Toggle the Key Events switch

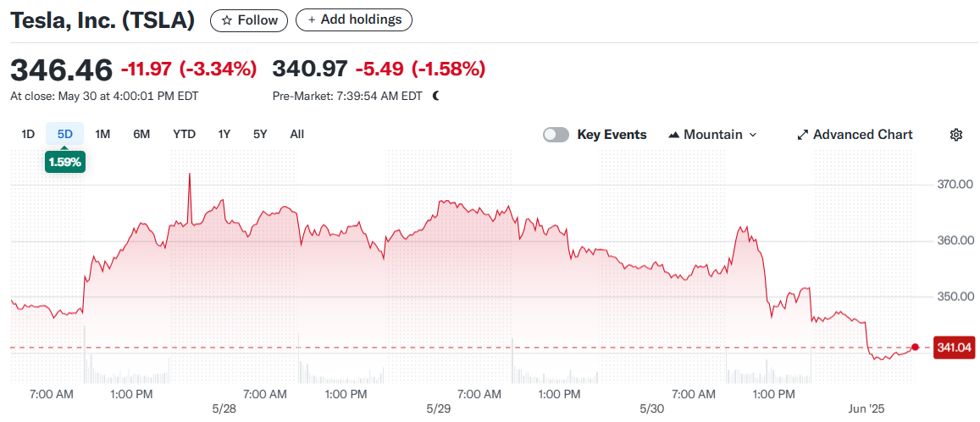click(x=556, y=135)
